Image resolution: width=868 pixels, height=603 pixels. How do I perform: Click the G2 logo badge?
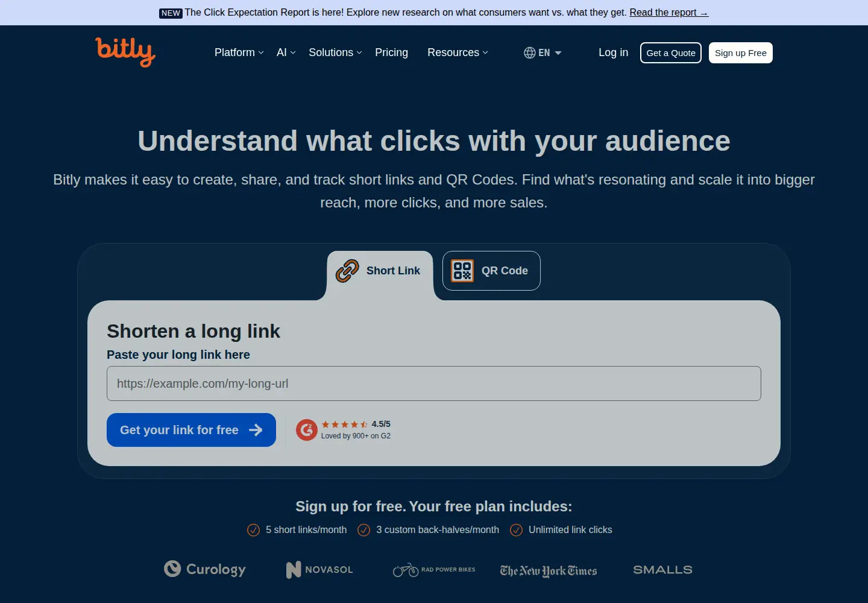tap(307, 430)
